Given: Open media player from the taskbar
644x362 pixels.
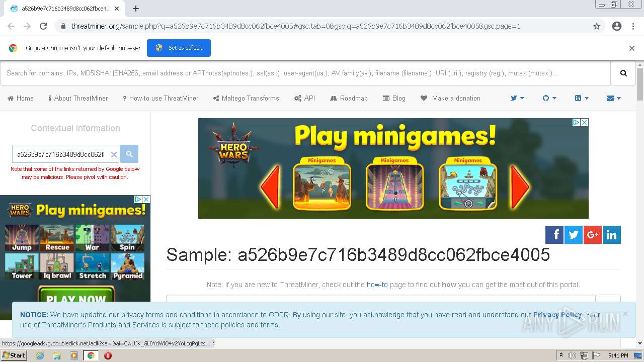Looking at the screenshot, I should click(74, 355).
